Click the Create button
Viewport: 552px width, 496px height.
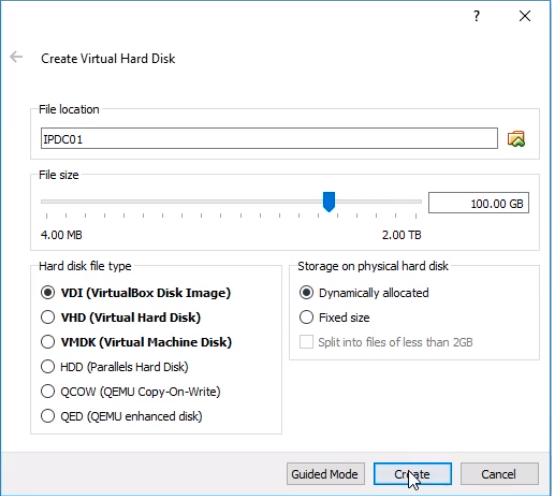(412, 474)
